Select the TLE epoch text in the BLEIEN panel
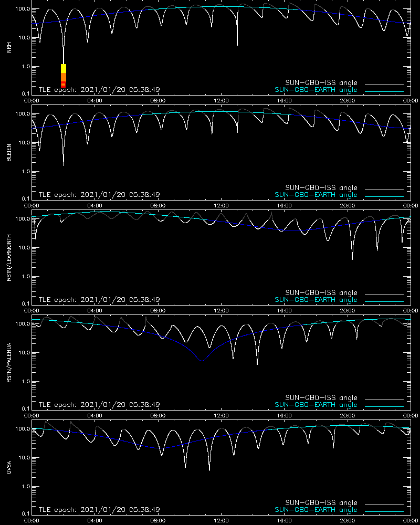The image size is (420, 525). (99, 195)
